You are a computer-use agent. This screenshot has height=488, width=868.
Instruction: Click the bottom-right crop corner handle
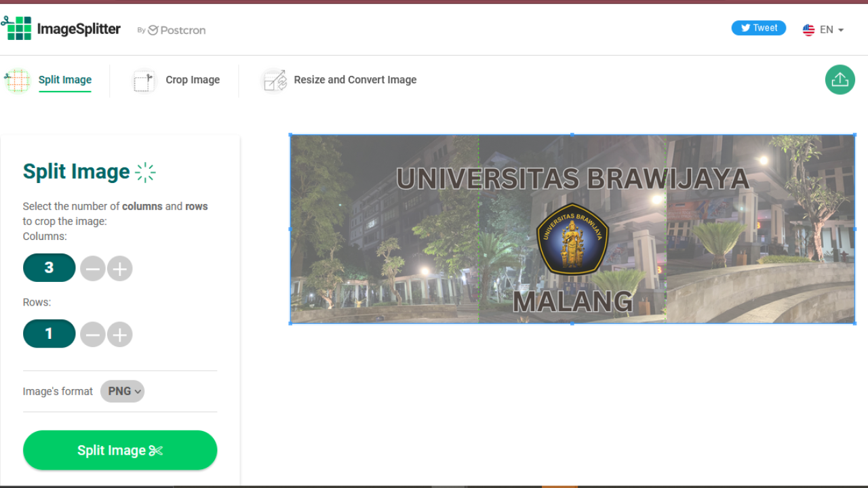coord(855,323)
